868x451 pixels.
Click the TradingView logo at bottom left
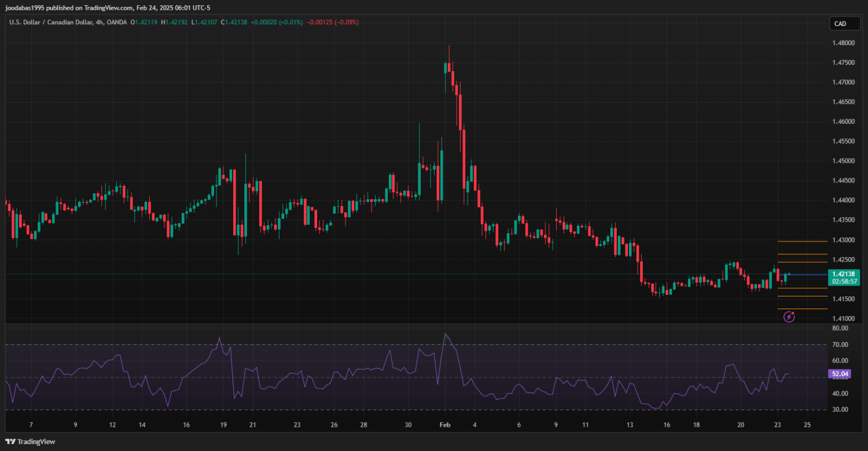coord(30,441)
